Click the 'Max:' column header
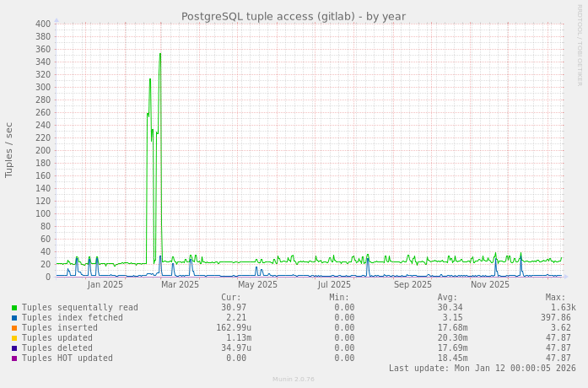Image resolution: width=588 pixels, height=388 pixels. point(555,298)
